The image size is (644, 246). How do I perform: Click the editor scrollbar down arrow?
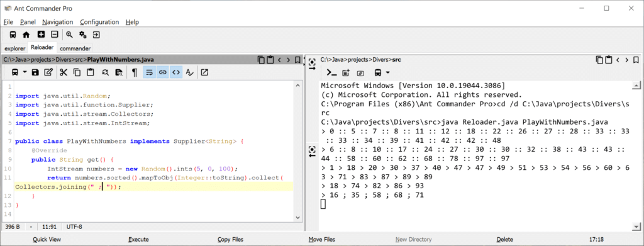[x=297, y=217]
